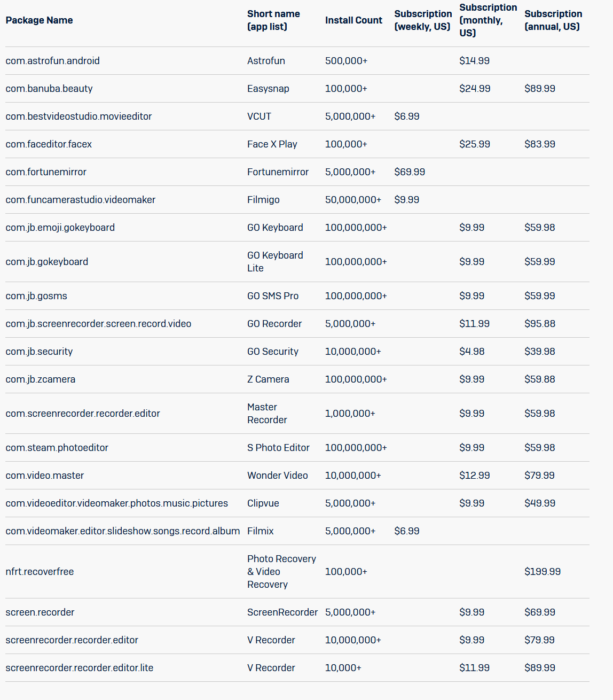This screenshot has width=613, height=700.
Task: Select the com.astrofun.android package name
Action: click(x=52, y=61)
